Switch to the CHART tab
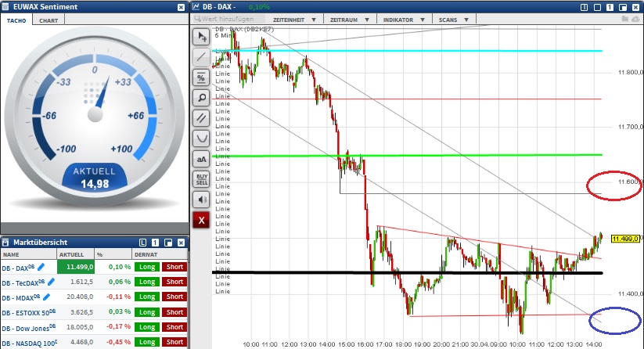This screenshot has height=349, width=644. click(x=49, y=20)
